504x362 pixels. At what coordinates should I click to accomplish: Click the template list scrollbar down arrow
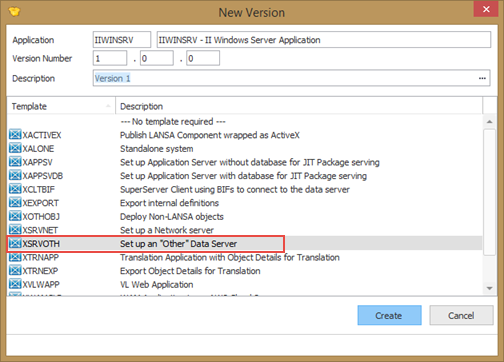coord(489,288)
